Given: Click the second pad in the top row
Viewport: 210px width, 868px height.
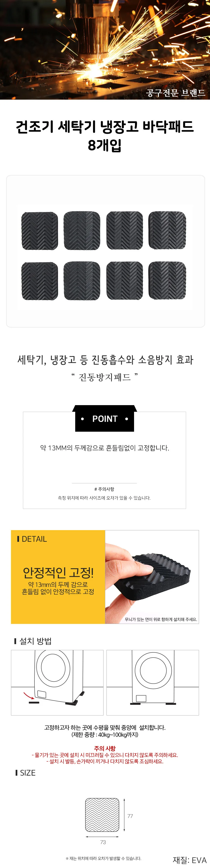Looking at the screenshot, I should pyautogui.click(x=82, y=231).
